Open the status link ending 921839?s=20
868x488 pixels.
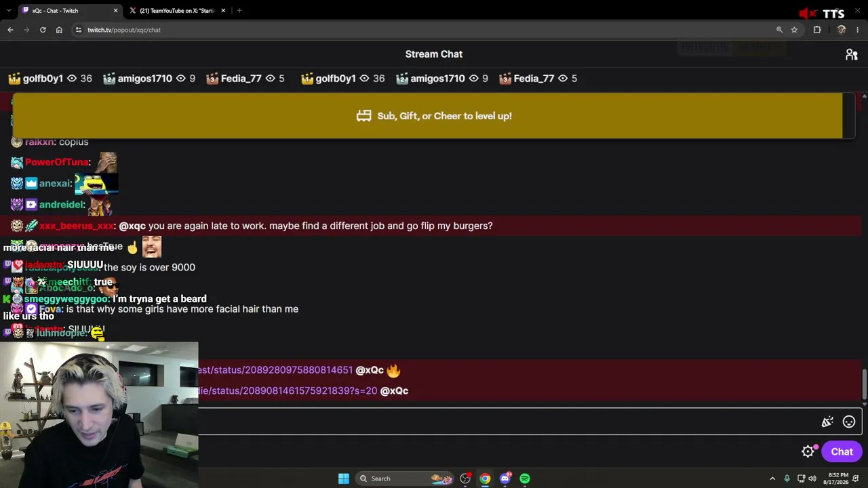(288, 390)
